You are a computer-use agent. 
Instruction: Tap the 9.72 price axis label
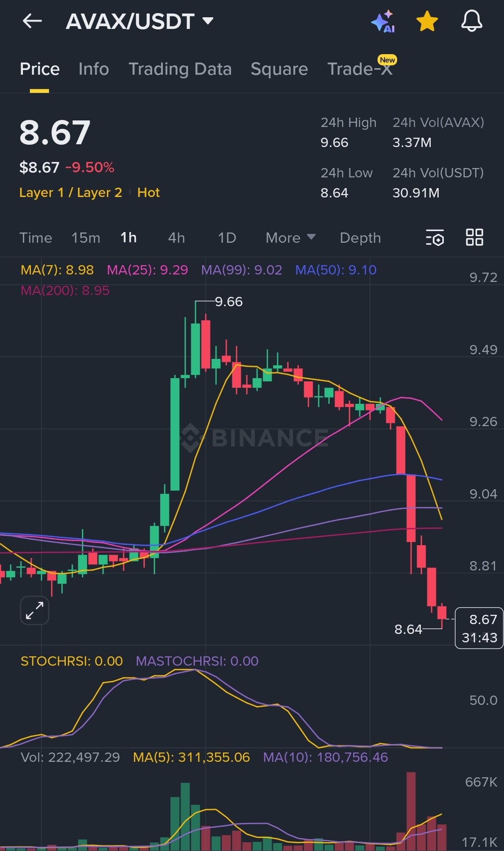tap(483, 277)
